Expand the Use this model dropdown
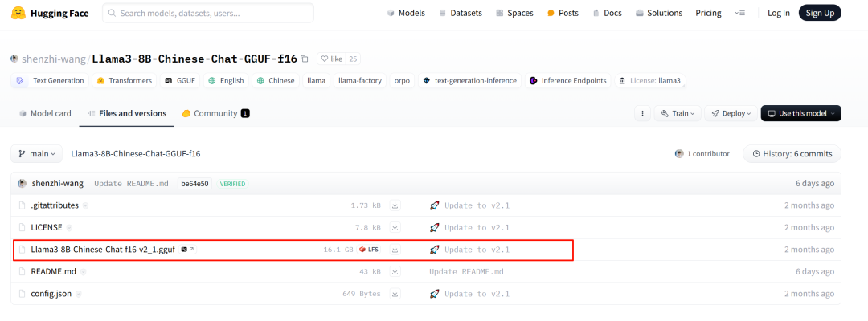The height and width of the screenshot is (321, 868). pos(801,113)
